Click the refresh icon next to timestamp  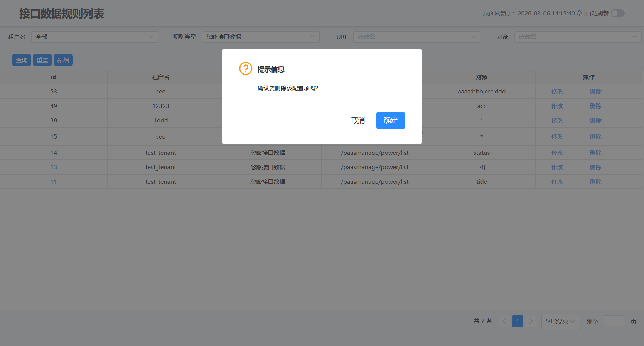(579, 13)
